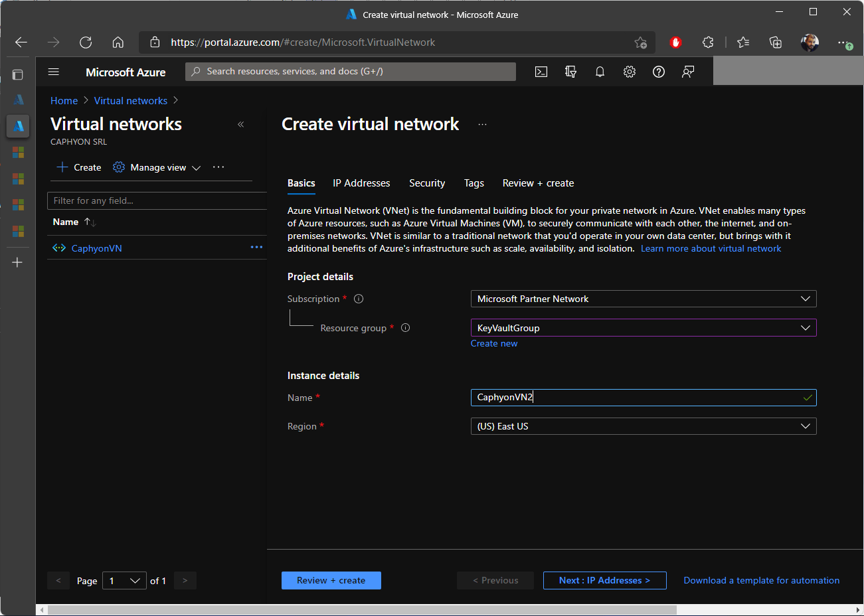The width and height of the screenshot is (864, 616).
Task: Go to the browser home page icon
Action: (x=118, y=42)
